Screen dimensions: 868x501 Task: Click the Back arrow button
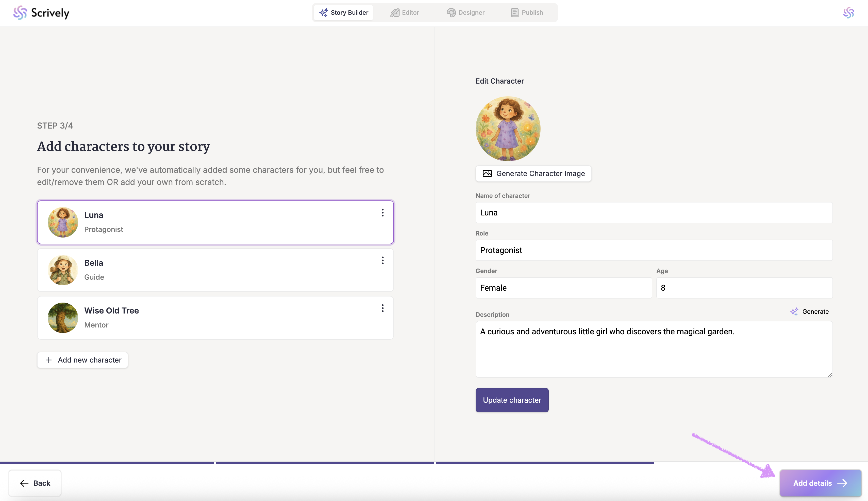click(35, 483)
